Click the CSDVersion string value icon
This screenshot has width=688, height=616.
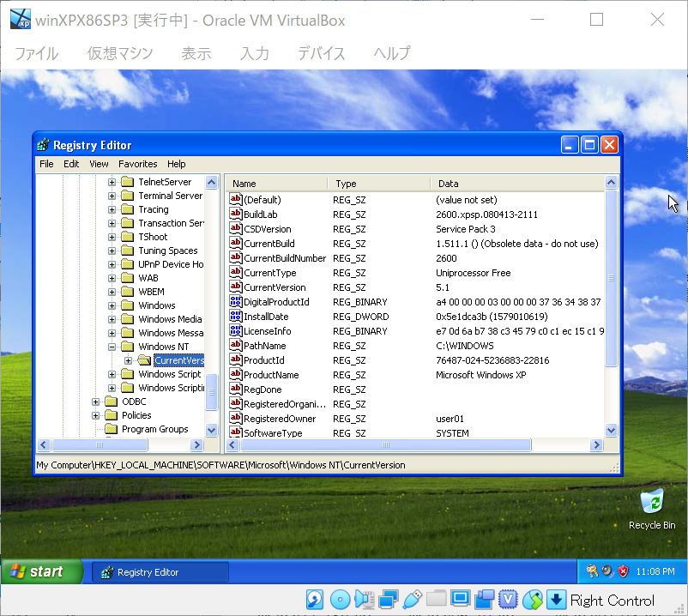(x=236, y=228)
